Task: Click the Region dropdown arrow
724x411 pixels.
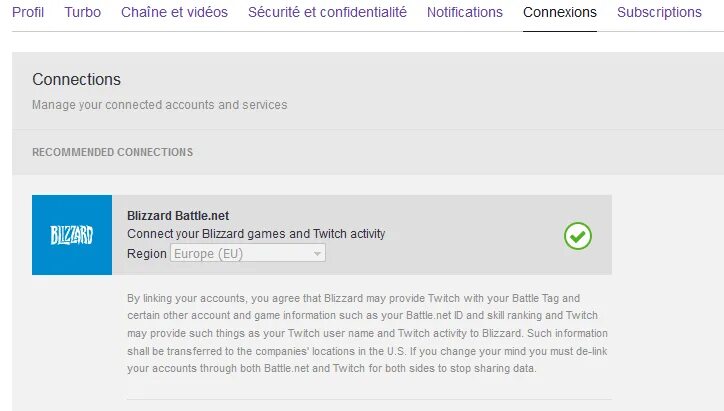Action: click(x=318, y=254)
